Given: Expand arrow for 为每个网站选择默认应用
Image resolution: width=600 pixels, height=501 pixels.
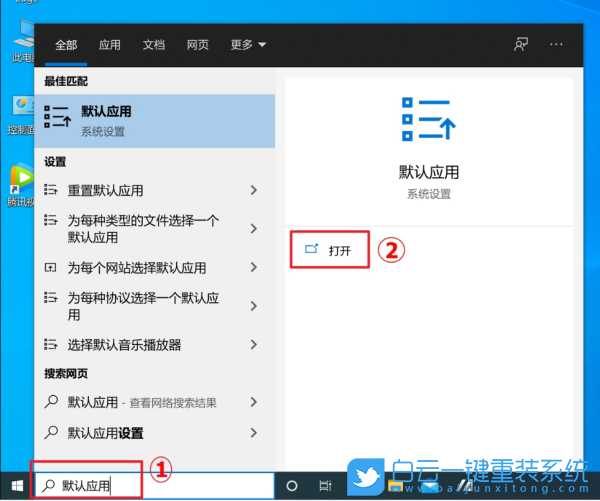Looking at the screenshot, I should coord(253,267).
